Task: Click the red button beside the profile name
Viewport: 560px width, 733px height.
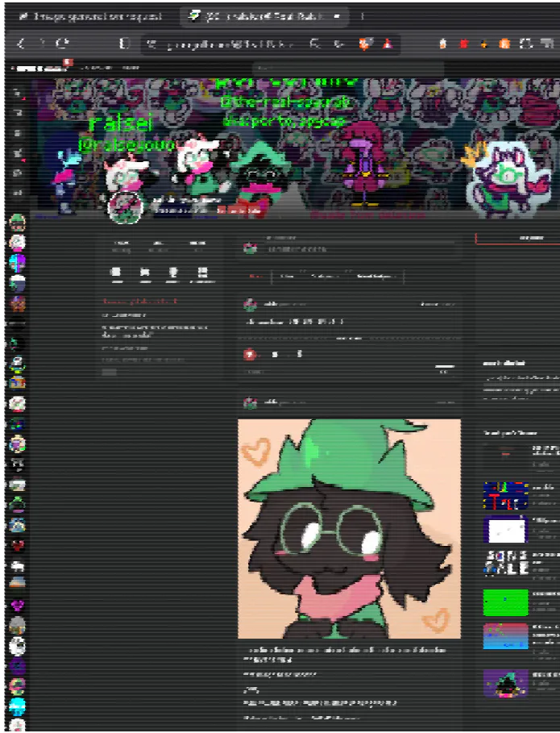Action: pos(239,210)
